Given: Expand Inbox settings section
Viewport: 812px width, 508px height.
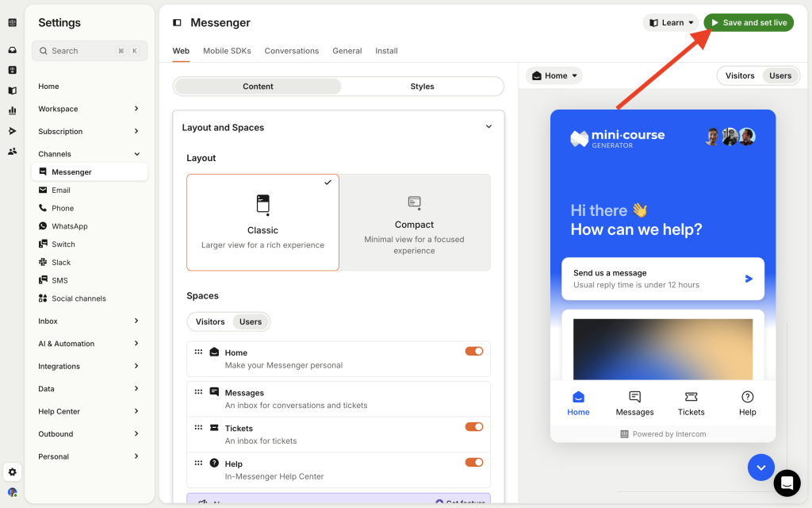Looking at the screenshot, I should 90,321.
